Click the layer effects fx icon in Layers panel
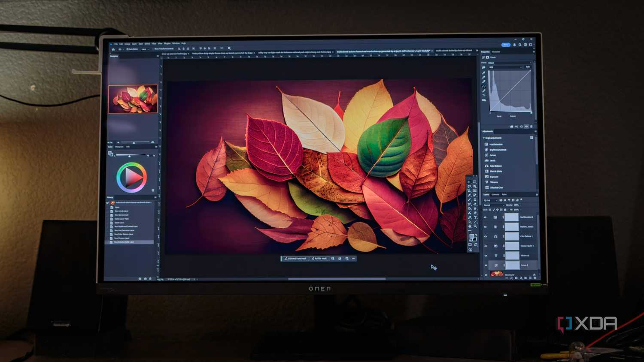The width and height of the screenshot is (644, 362). [511, 278]
